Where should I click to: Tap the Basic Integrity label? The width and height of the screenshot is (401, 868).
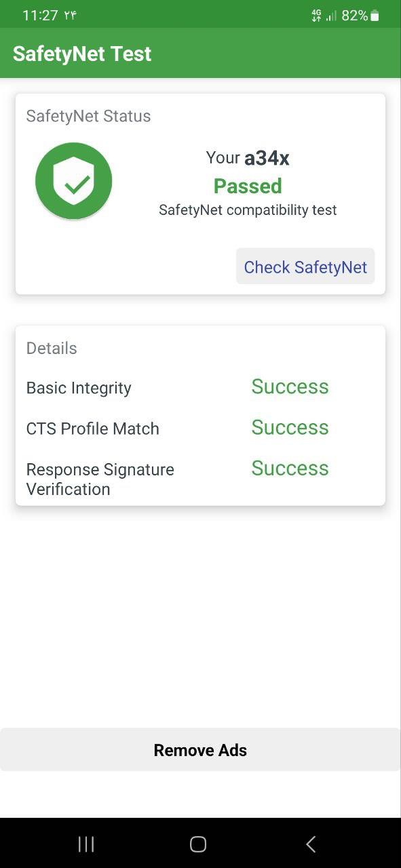79,388
